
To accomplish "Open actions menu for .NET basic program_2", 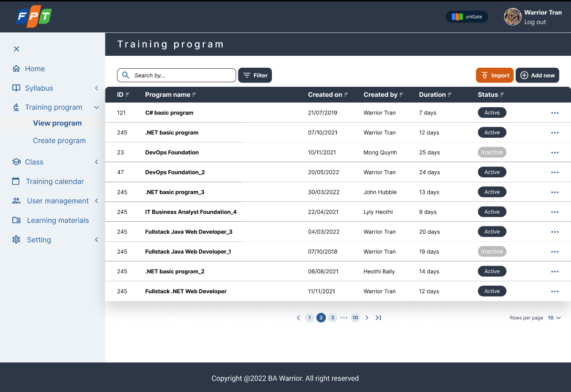I will click(555, 271).
